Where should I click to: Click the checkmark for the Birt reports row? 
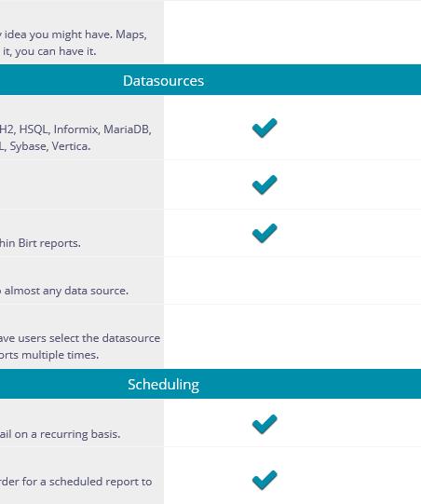click(265, 233)
